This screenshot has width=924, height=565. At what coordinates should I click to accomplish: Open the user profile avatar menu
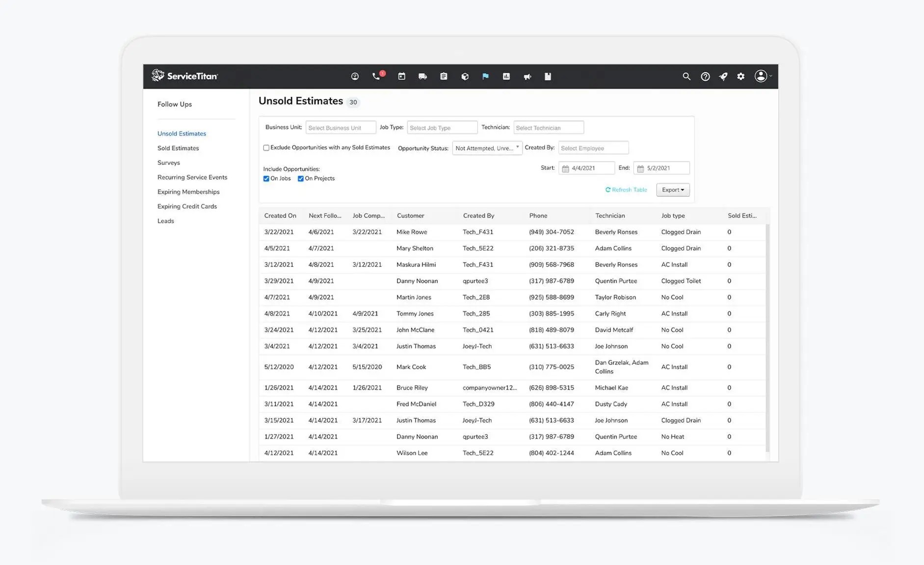pos(762,76)
